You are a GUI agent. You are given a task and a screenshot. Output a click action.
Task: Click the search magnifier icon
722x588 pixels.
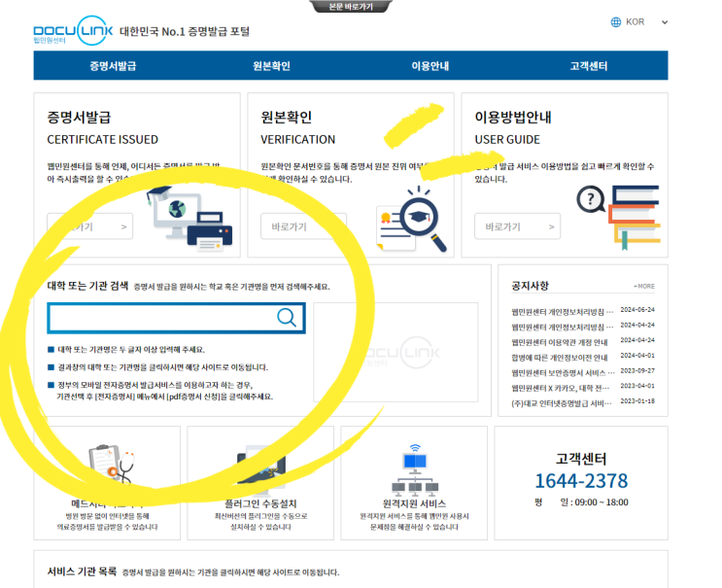pos(287,318)
